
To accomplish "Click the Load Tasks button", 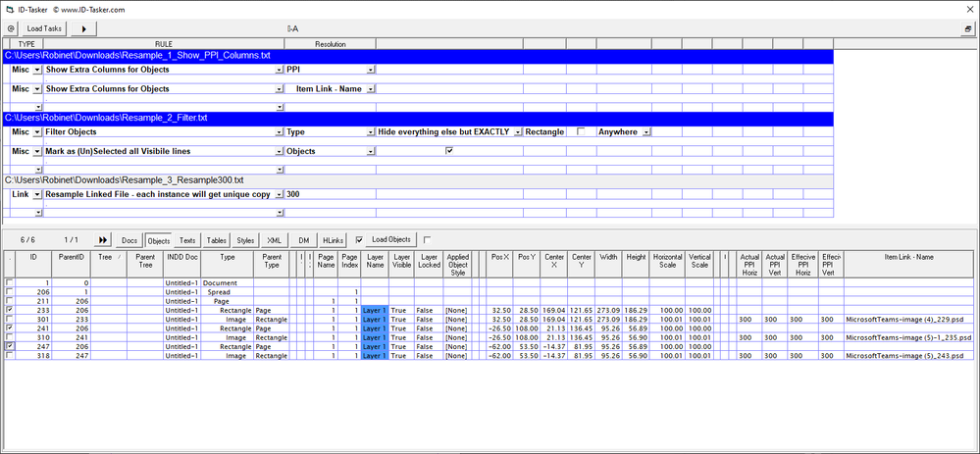I will click(x=43, y=29).
